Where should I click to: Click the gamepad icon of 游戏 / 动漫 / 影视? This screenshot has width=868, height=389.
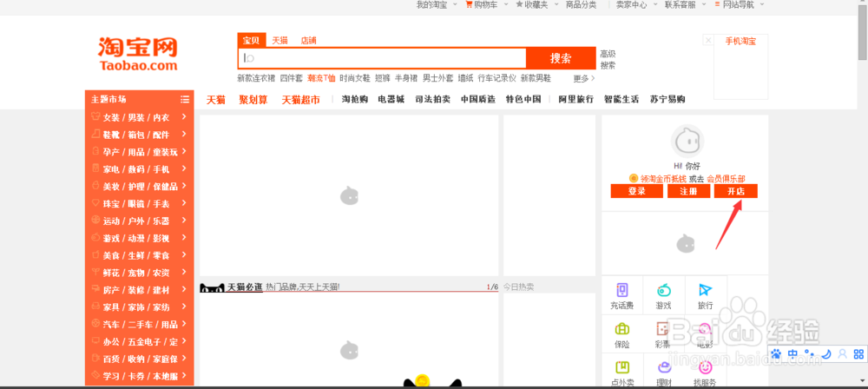[95, 237]
